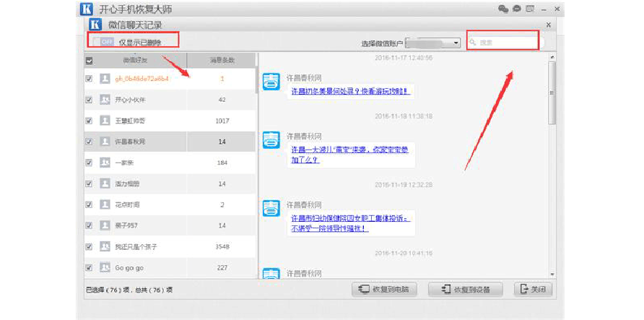Close the 微信聊天记录 panel

click(x=548, y=25)
